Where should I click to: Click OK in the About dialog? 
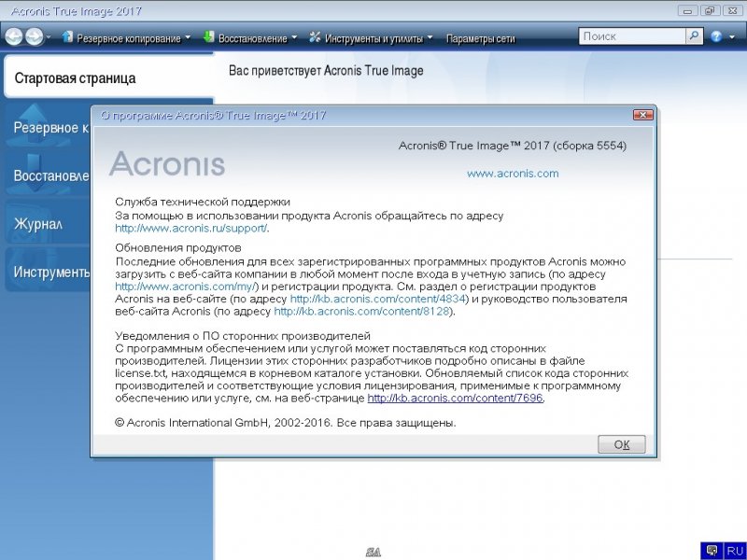pos(622,444)
